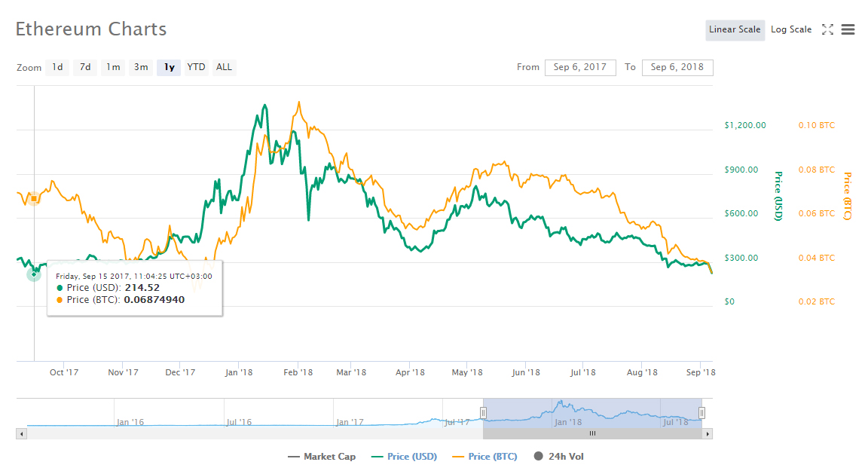Select the 3m zoom range
Viewport: 868px width, 468px height.
[141, 67]
